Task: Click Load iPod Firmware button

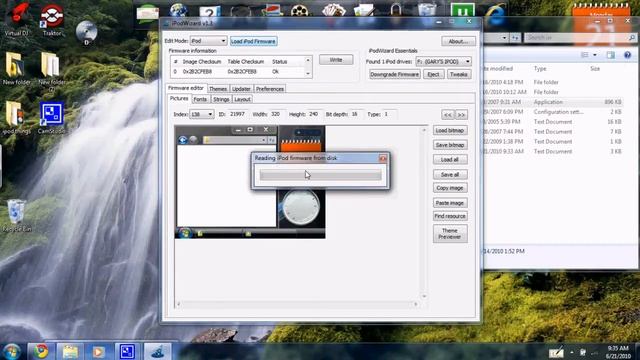Action: coord(253,41)
